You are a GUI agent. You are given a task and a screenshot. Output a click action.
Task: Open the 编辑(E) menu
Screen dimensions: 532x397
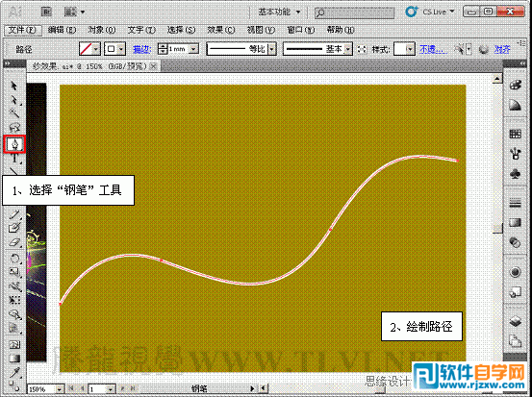tap(62, 30)
